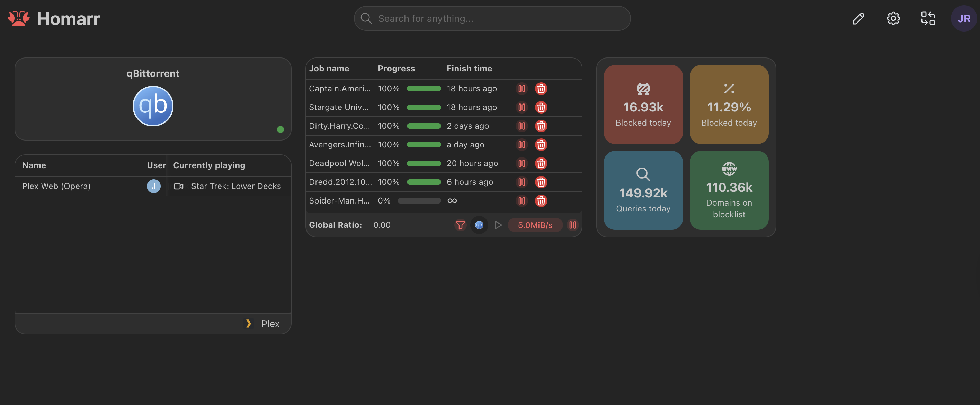Open the JR profile avatar menu
The image size is (980, 405).
click(x=964, y=18)
